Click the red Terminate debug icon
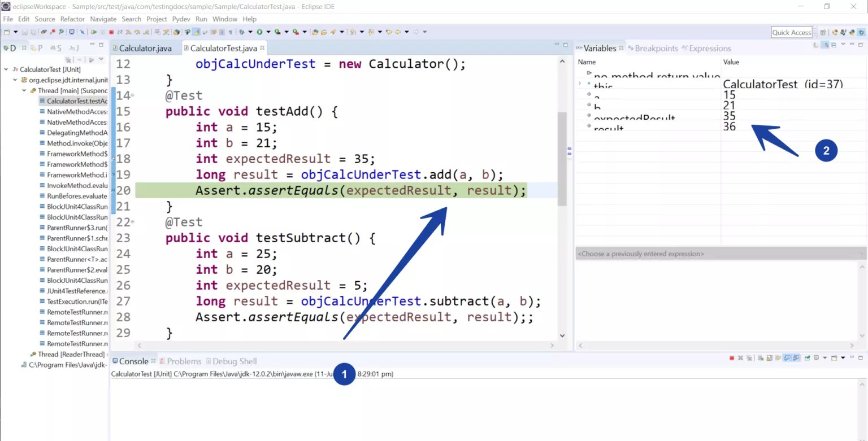868x441 pixels. (x=111, y=32)
